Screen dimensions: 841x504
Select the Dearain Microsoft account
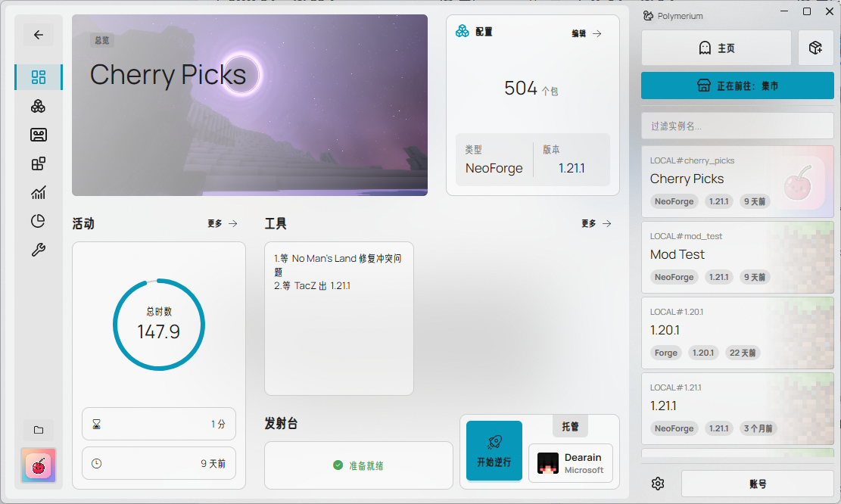point(571,463)
